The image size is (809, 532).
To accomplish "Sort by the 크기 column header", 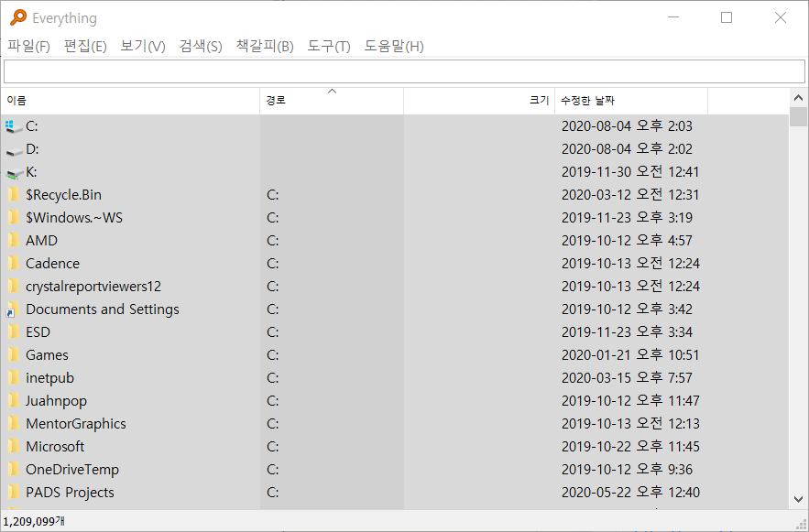I will (x=479, y=101).
